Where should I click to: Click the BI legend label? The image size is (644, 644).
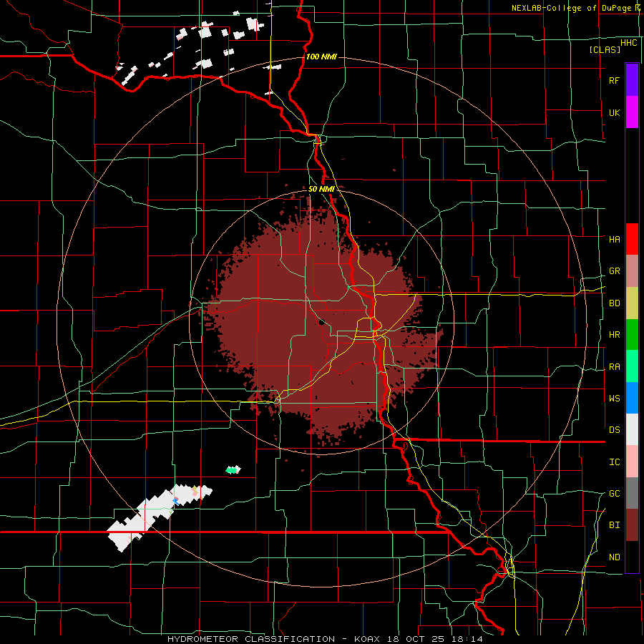click(614, 525)
